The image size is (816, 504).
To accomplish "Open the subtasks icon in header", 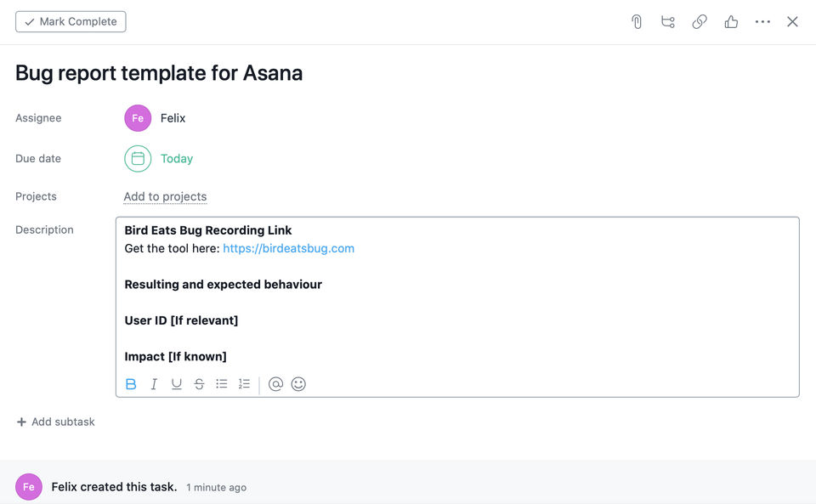I will point(668,22).
